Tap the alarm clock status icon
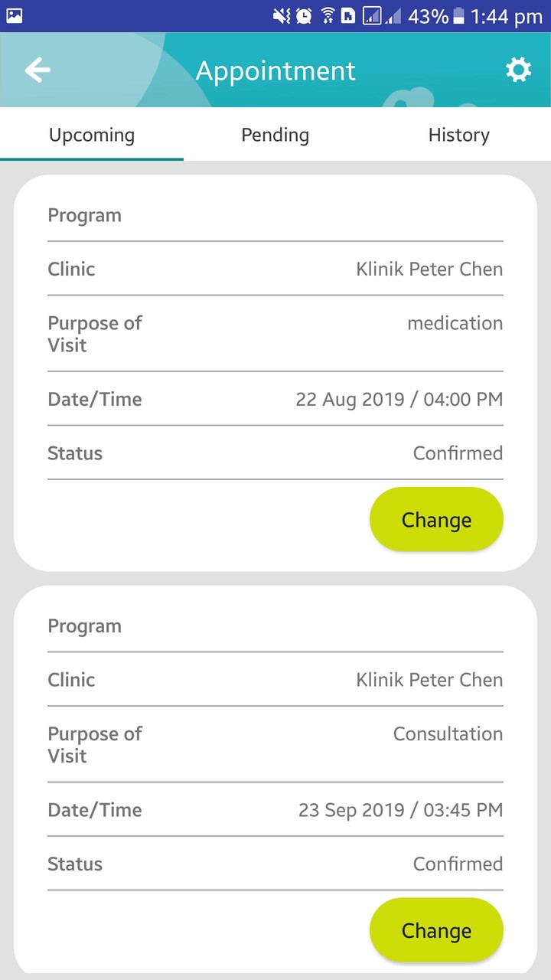The width and height of the screenshot is (551, 980). point(305,16)
